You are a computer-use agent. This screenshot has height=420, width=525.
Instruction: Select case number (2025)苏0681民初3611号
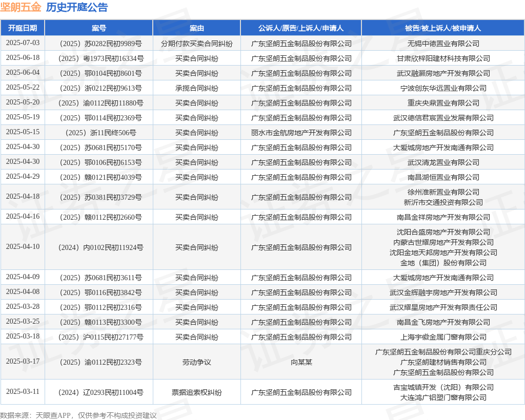[x=99, y=278]
